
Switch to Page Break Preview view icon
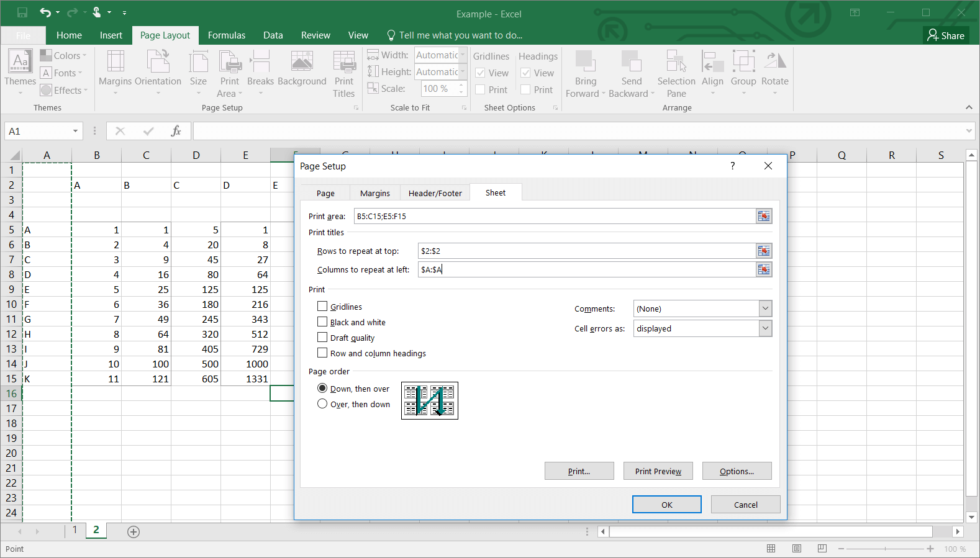[x=822, y=549]
